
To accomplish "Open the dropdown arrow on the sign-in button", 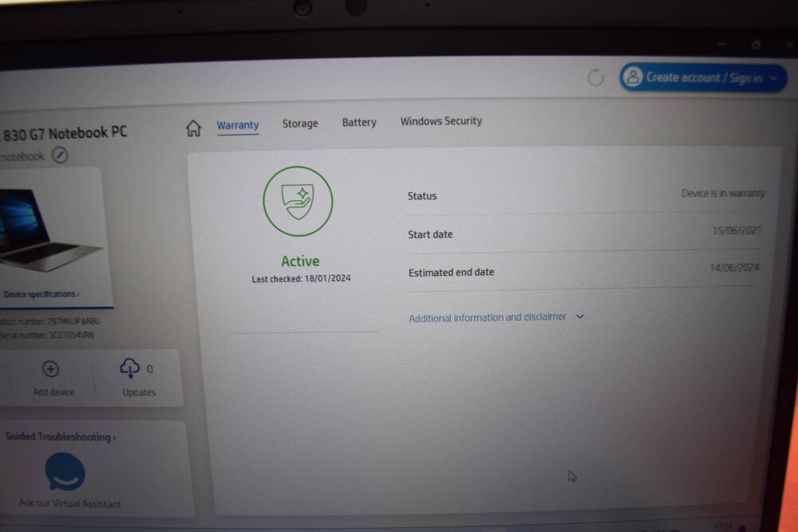I will [773, 78].
